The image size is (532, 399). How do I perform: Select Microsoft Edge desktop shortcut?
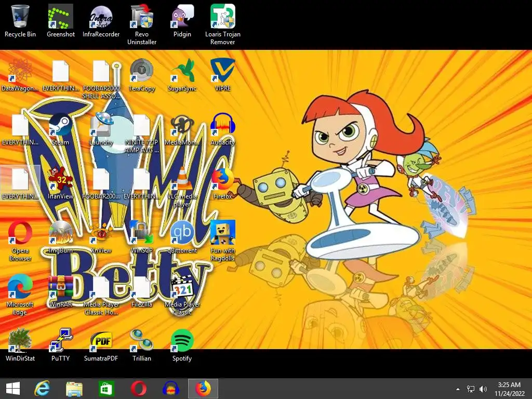coord(20,295)
